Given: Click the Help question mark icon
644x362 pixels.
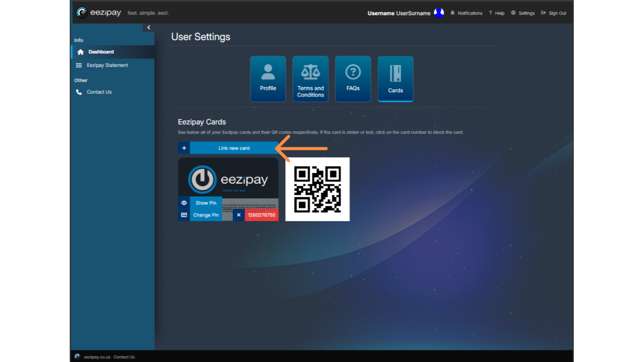Looking at the screenshot, I should tap(490, 13).
